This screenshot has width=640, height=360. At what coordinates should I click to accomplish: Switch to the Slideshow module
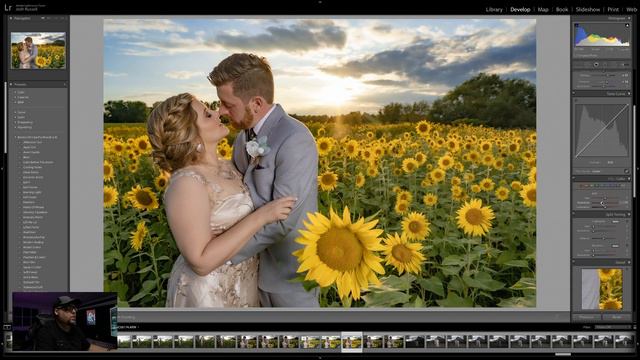coord(588,9)
